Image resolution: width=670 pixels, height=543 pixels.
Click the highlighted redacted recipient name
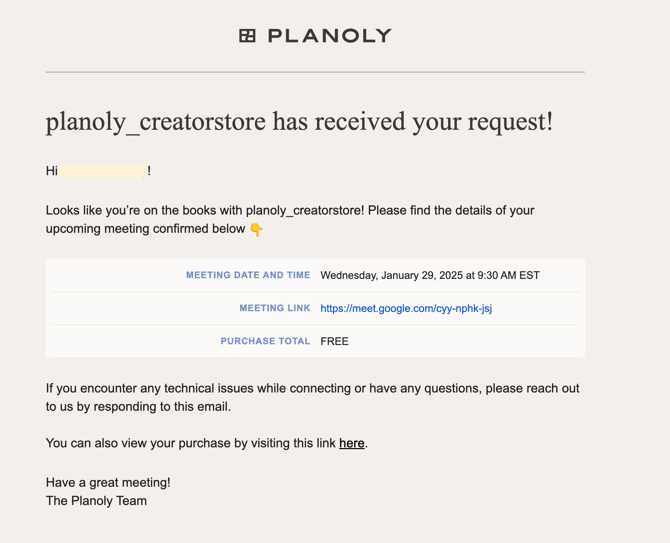point(103,171)
